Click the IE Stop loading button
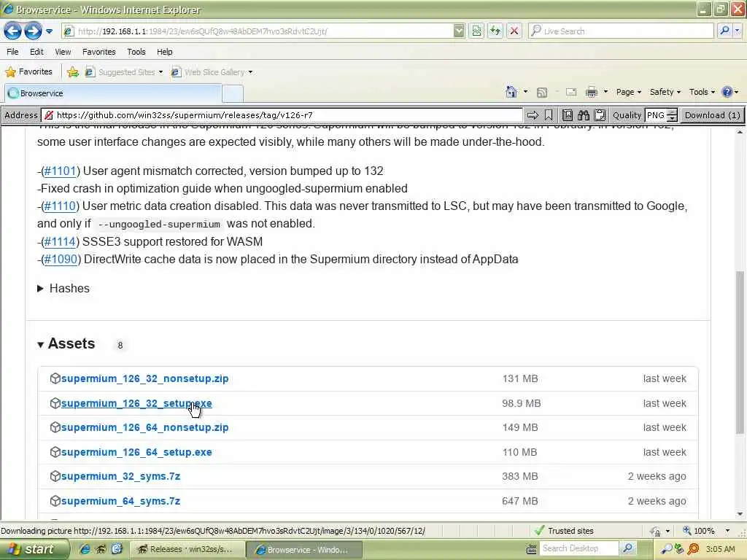 pyautogui.click(x=514, y=31)
